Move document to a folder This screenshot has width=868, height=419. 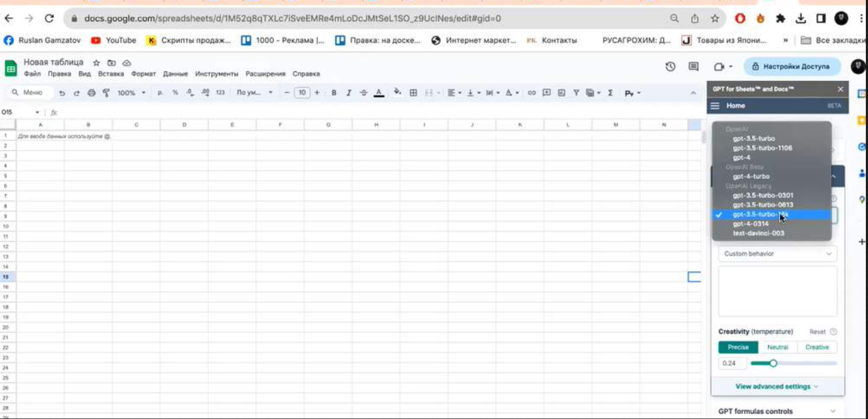pyautogui.click(x=111, y=63)
